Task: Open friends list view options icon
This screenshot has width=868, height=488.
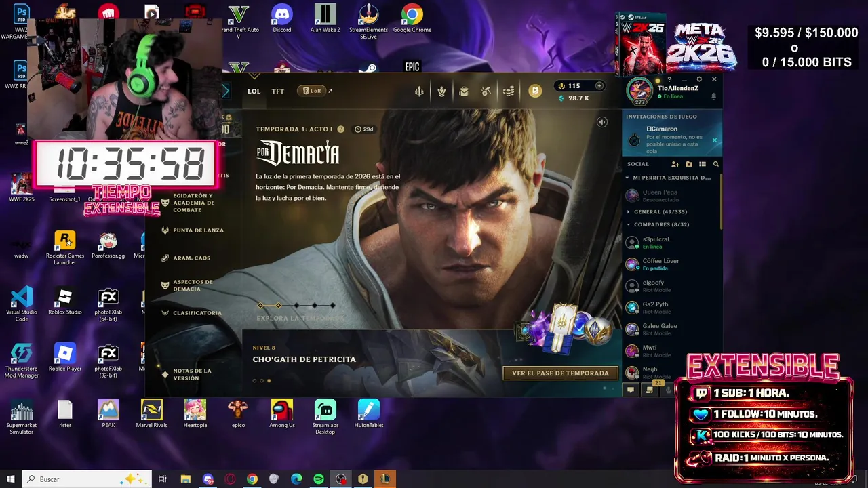Action: [x=703, y=164]
